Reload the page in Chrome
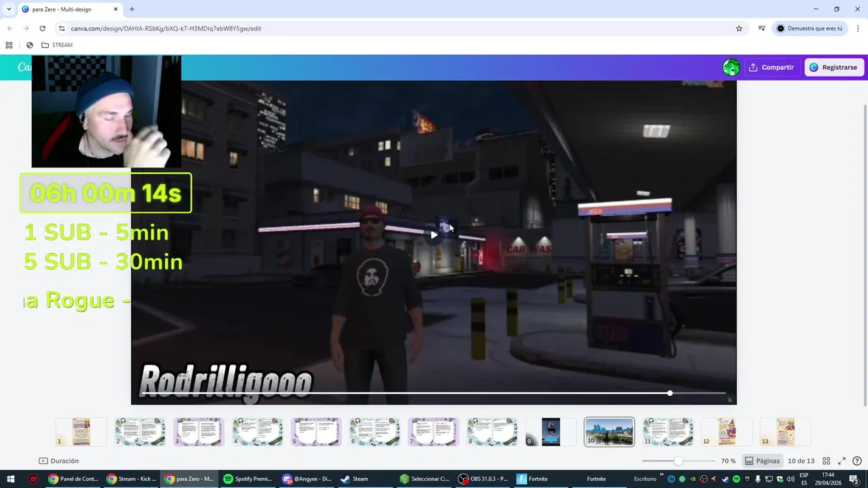 tap(42, 28)
